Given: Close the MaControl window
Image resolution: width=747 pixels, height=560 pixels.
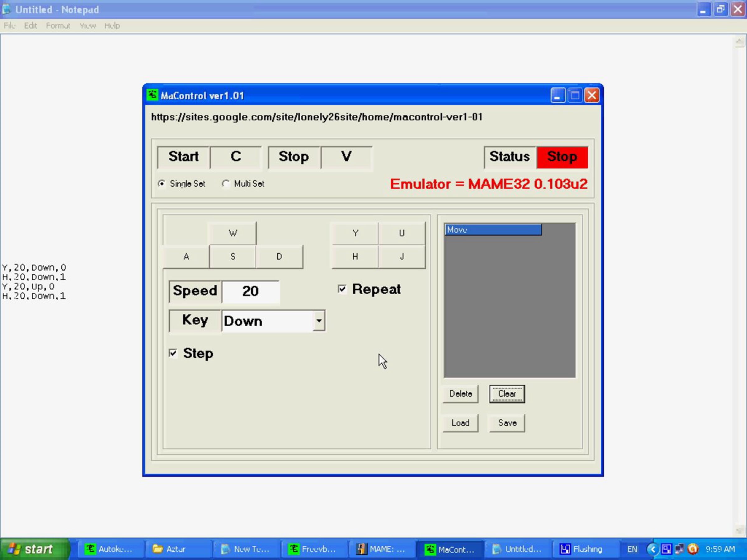Looking at the screenshot, I should (592, 95).
